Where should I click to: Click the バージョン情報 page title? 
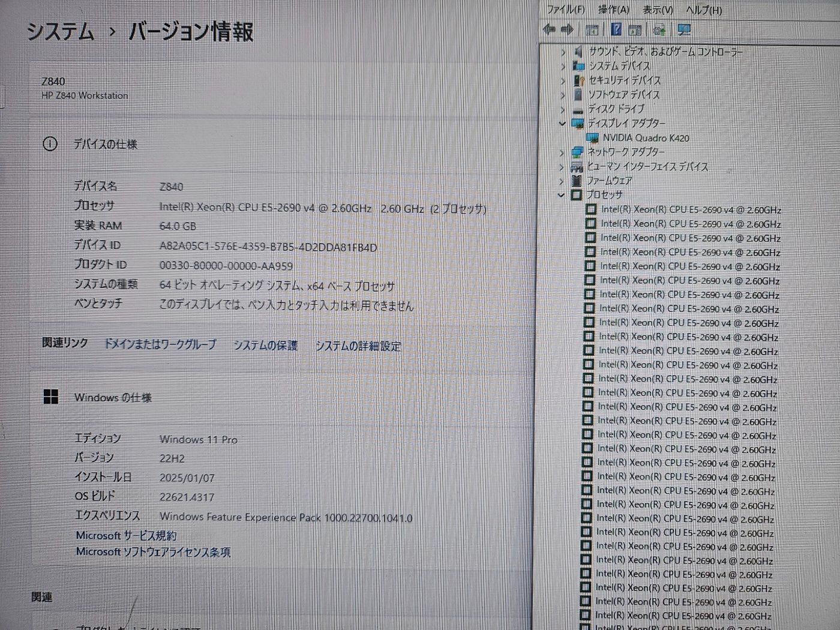(191, 32)
